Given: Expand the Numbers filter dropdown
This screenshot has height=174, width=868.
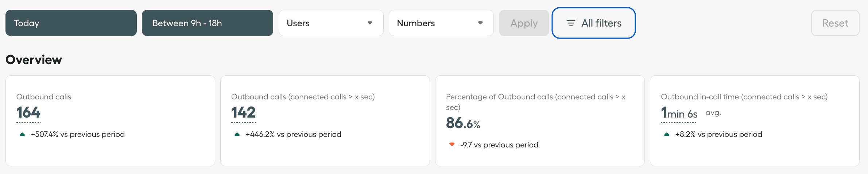Looking at the screenshot, I should 441,23.
